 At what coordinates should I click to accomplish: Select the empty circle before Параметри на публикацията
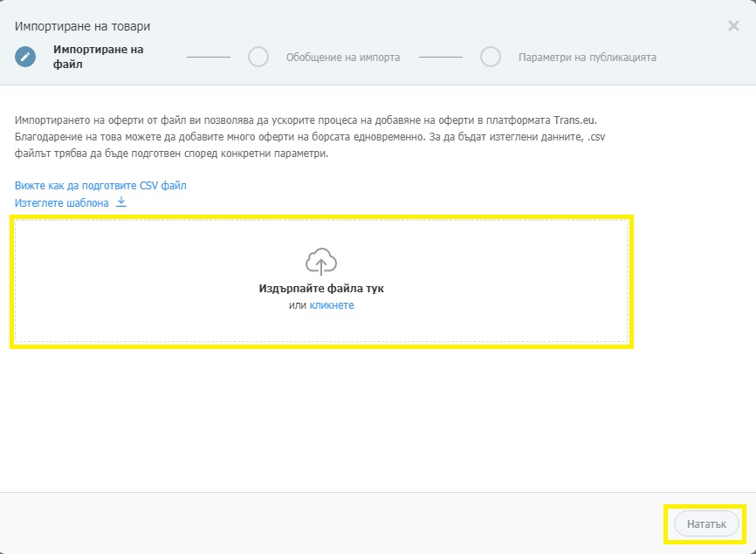[491, 57]
